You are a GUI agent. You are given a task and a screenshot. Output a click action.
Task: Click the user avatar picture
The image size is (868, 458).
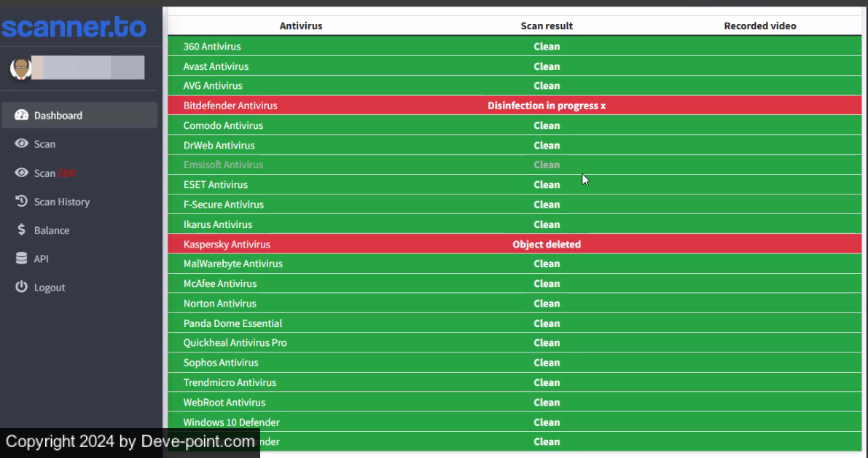(20, 68)
